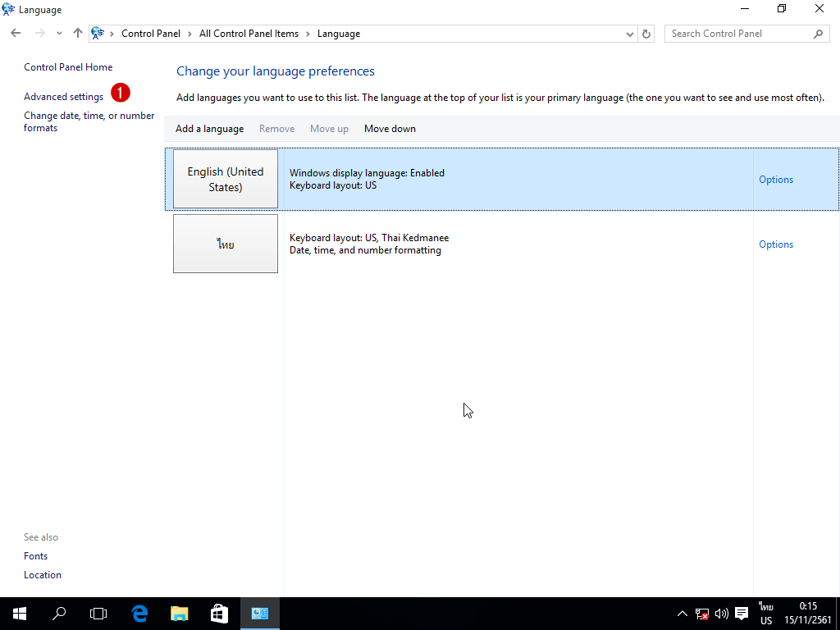Click Add a language
Image resolution: width=840 pixels, height=630 pixels.
coord(209,129)
